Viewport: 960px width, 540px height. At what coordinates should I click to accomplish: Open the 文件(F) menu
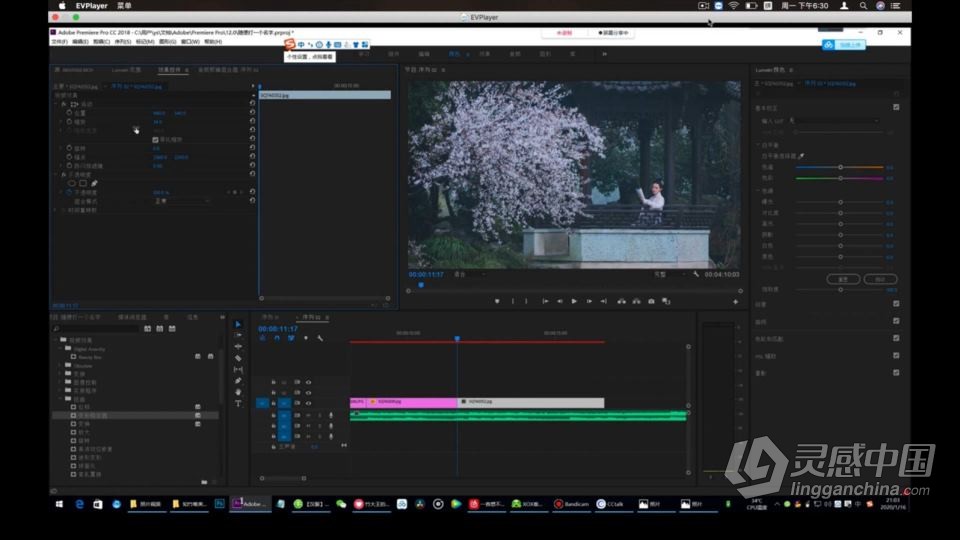click(x=59, y=42)
